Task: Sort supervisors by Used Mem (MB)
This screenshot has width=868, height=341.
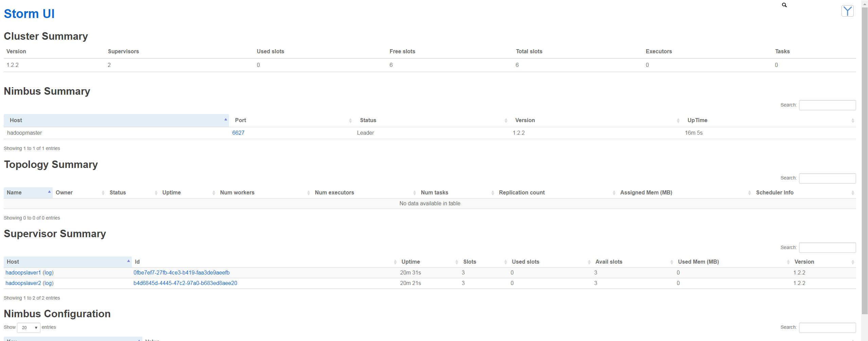Action: point(733,262)
